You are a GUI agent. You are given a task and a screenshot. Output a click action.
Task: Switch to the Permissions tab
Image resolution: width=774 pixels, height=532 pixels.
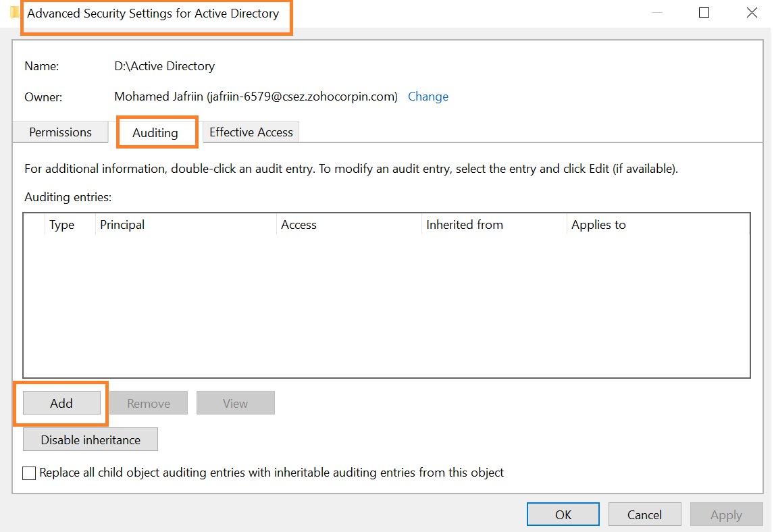pos(60,132)
